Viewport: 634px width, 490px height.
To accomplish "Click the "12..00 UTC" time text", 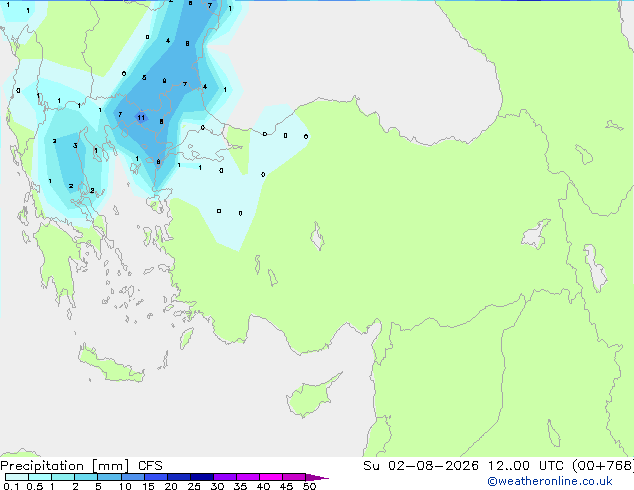I will pyautogui.click(x=525, y=466).
